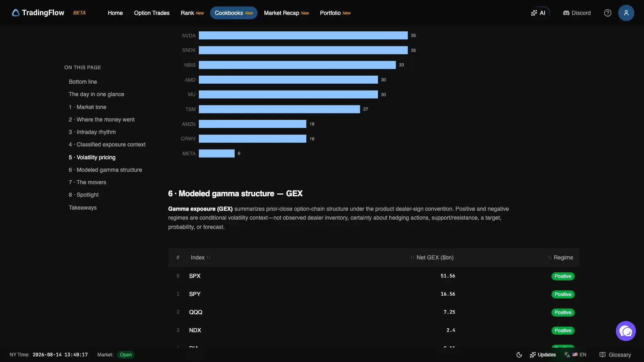Open the help question mark icon
Image resolution: width=644 pixels, height=362 pixels.
tap(608, 13)
